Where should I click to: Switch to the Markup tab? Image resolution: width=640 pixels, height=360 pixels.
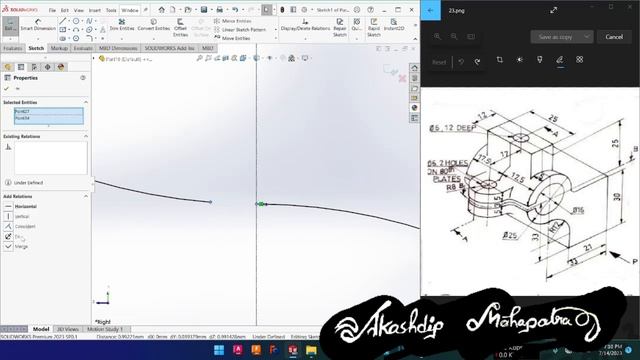(x=59, y=48)
